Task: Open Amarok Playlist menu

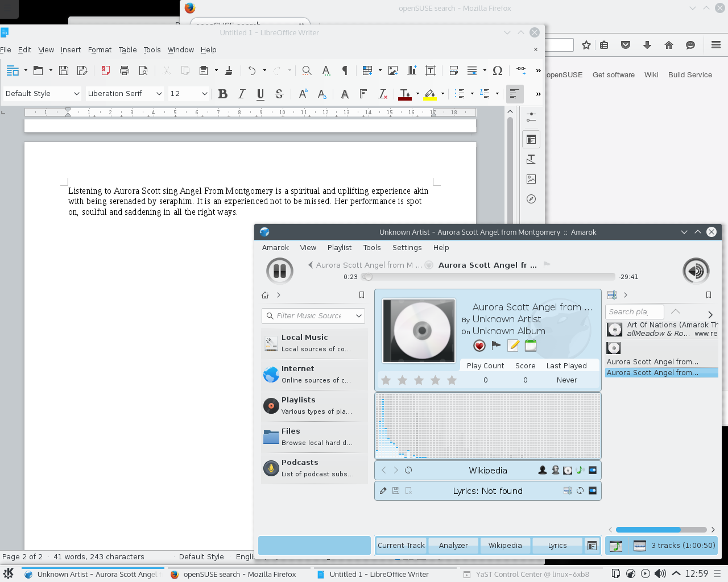Action: pyautogui.click(x=340, y=247)
